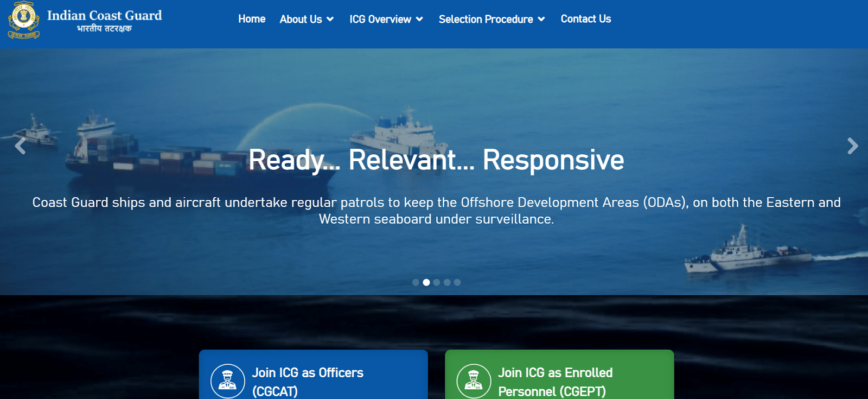Screen dimensions: 868x399
Task: Go to previous slide with left arrow
Action: 21,146
